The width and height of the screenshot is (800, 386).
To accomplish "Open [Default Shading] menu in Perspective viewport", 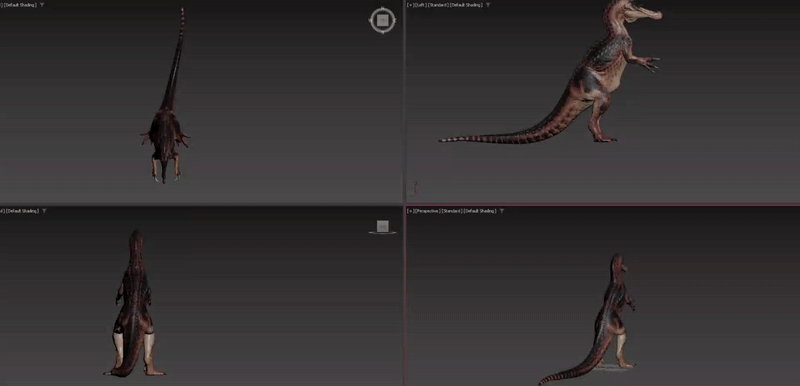I will click(480, 211).
